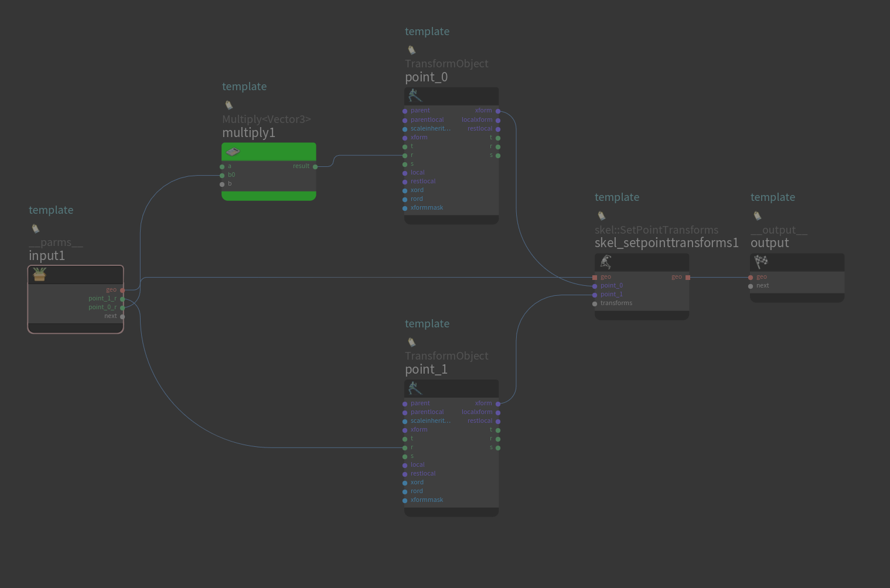Click the next port on output node
Viewport: 890px width, 588px height.
tap(751, 286)
